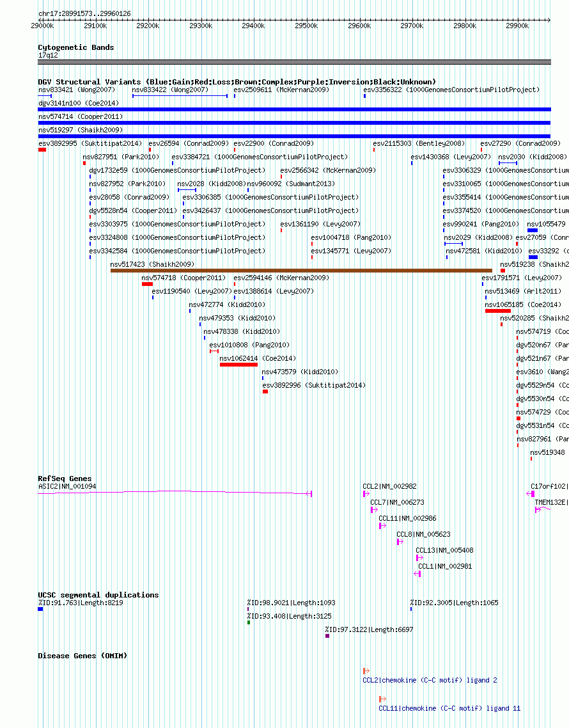Image resolution: width=569 pixels, height=728 pixels.
Task: Select label nsv517423 (Shaikh2009)
Action: click(x=152, y=264)
